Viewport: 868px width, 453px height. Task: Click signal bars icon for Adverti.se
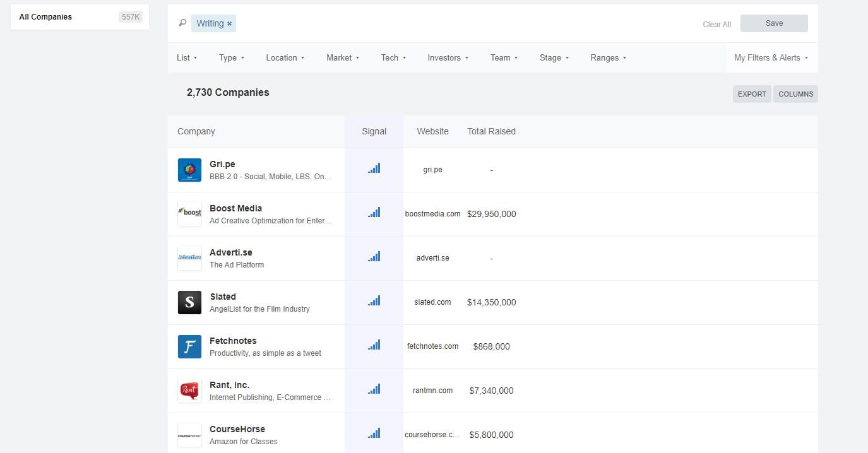point(374,257)
